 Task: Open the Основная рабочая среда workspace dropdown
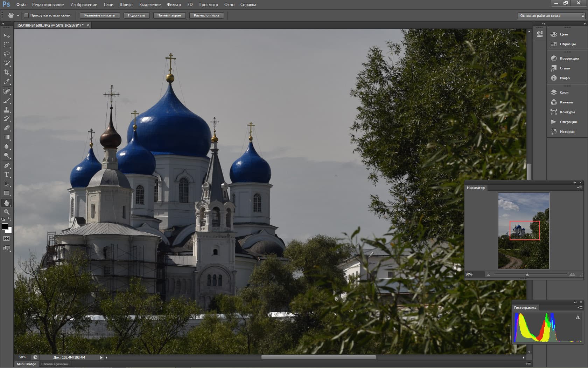tap(551, 16)
